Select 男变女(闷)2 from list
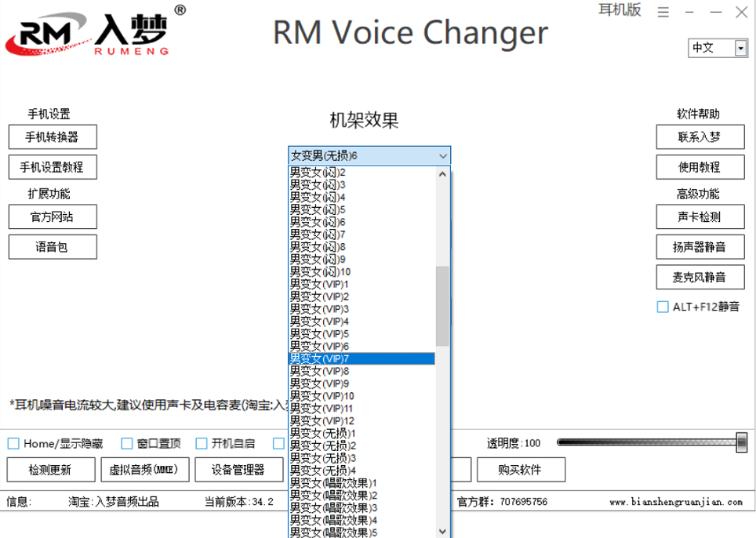 (362, 173)
